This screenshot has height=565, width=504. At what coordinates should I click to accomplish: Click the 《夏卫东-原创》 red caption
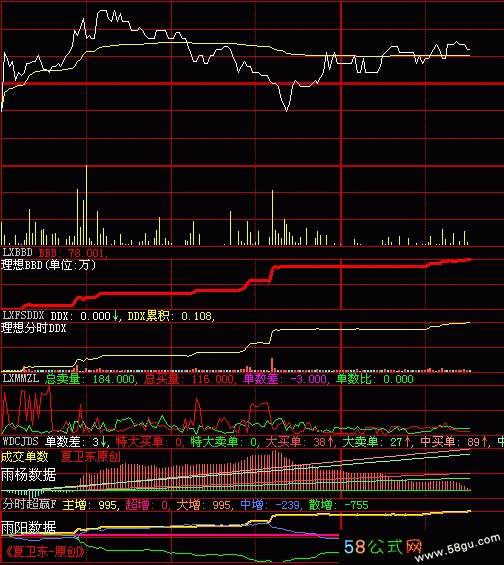pos(45,552)
